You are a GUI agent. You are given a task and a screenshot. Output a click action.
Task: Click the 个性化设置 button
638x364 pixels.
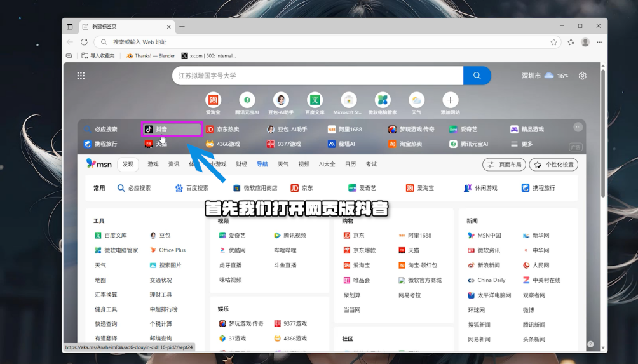pyautogui.click(x=553, y=165)
